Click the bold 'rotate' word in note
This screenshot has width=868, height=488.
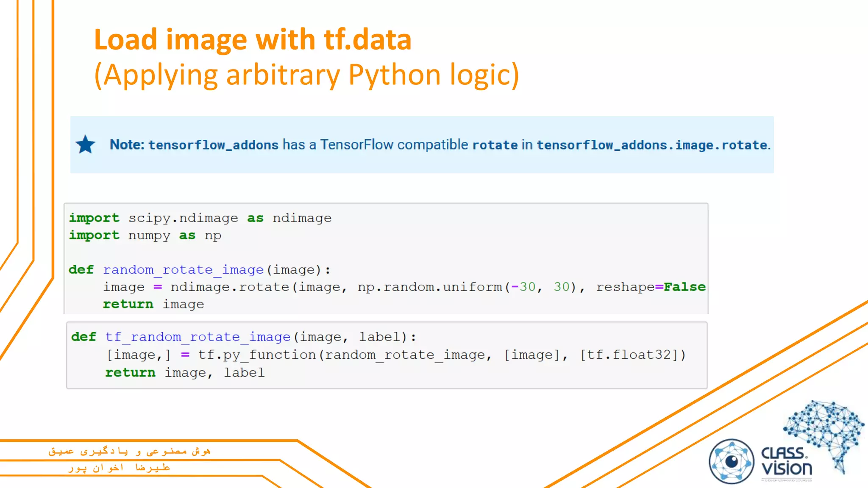pyautogui.click(x=495, y=145)
